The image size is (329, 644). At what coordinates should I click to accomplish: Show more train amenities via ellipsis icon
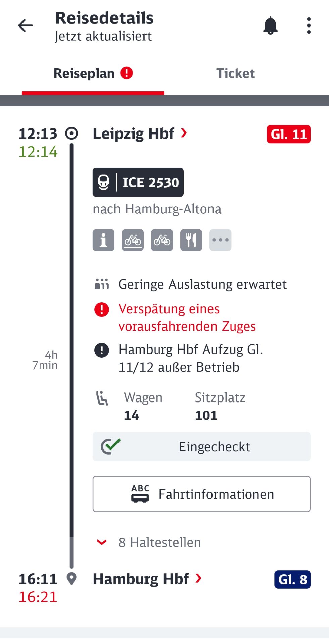point(220,240)
